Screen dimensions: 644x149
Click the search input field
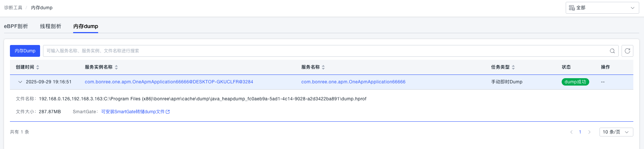(323, 51)
